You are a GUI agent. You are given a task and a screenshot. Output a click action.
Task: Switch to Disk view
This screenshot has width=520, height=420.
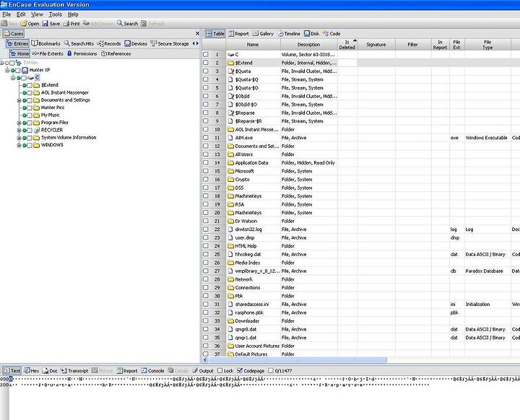pyautogui.click(x=311, y=33)
